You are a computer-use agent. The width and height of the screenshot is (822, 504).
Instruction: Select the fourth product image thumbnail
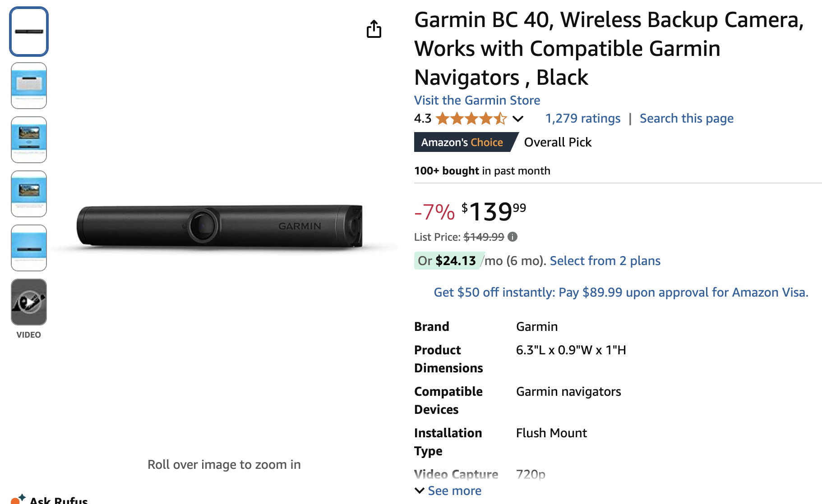coord(29,194)
